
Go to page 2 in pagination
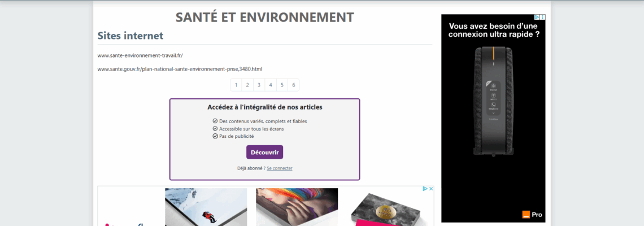click(x=247, y=85)
